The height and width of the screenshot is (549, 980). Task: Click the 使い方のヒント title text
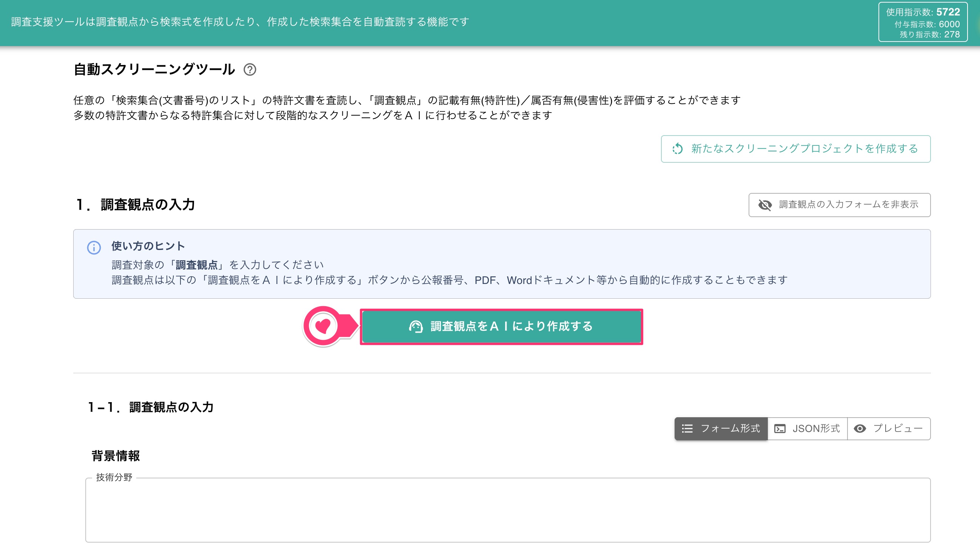coord(148,246)
